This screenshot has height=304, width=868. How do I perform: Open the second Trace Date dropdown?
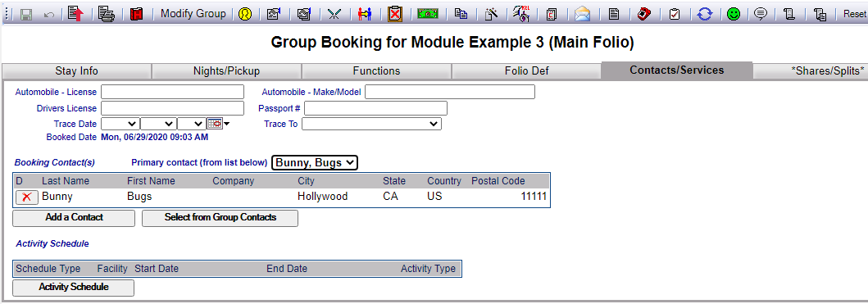click(158, 124)
